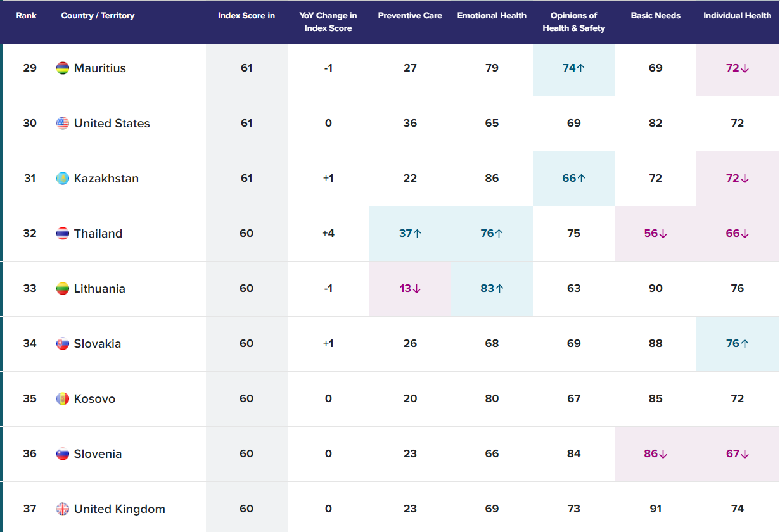Select Thailand's highlighted Preventive Care cell 37
This screenshot has height=532, width=780.
pyautogui.click(x=410, y=234)
